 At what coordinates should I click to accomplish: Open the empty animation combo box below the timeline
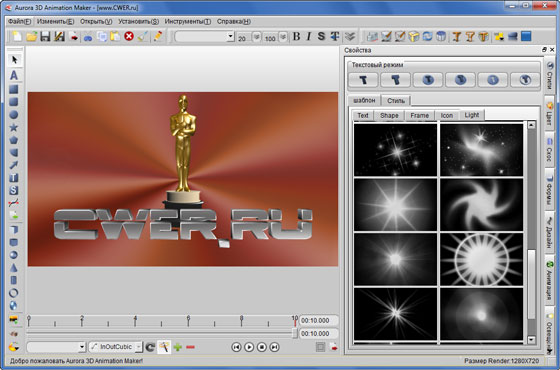pos(56,347)
